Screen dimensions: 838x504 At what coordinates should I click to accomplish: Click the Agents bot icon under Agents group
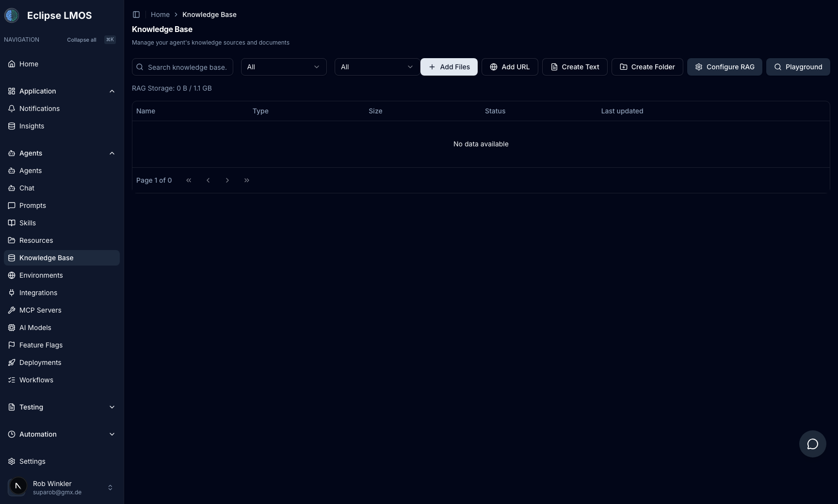tap(12, 171)
